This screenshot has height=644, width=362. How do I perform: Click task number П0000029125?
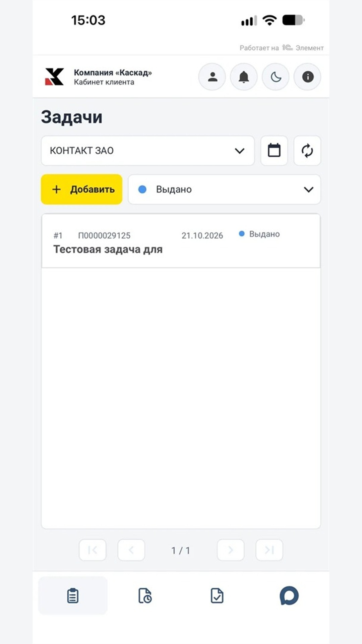pos(104,235)
